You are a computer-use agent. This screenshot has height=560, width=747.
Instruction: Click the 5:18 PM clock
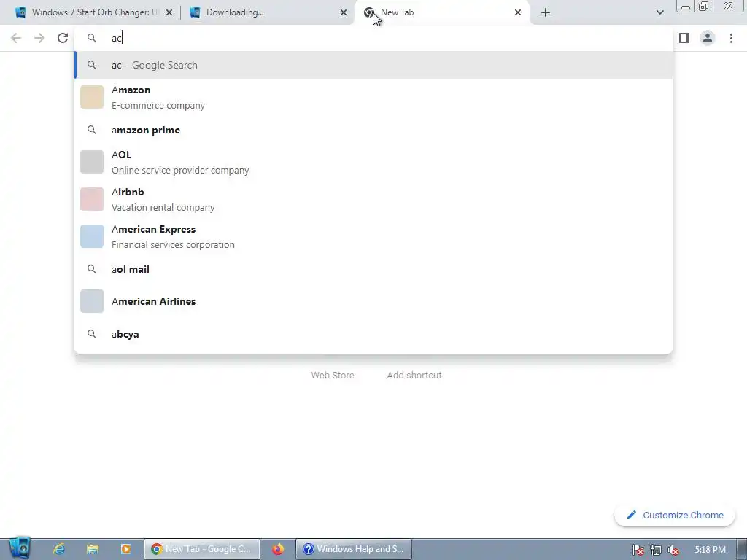tap(710, 550)
